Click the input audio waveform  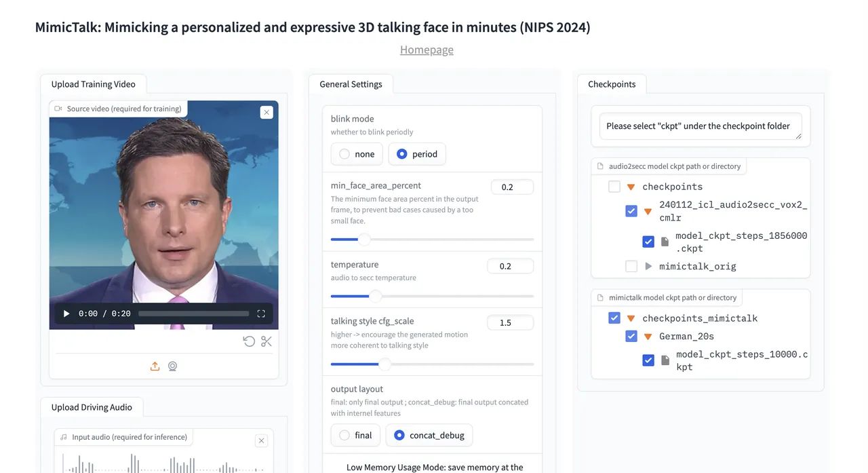(x=163, y=463)
